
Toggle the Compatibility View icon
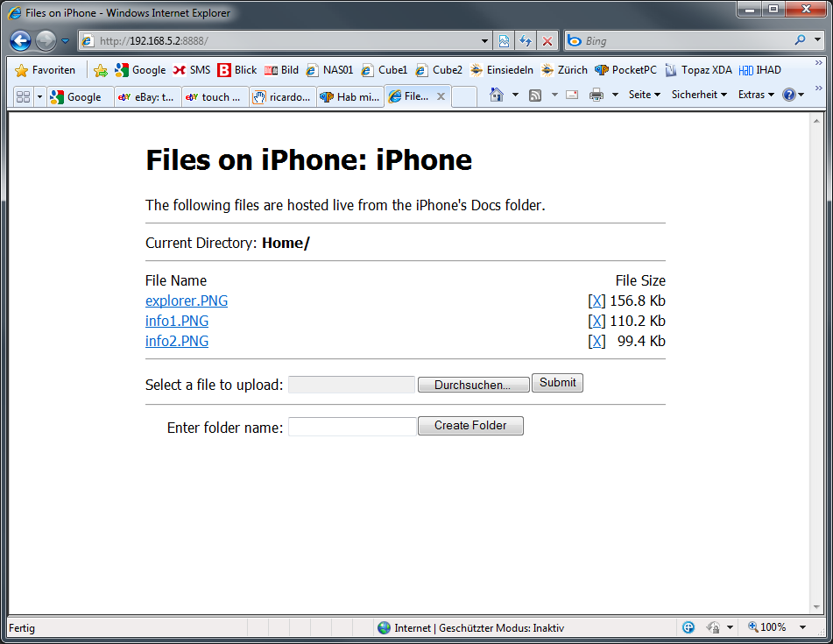click(504, 41)
